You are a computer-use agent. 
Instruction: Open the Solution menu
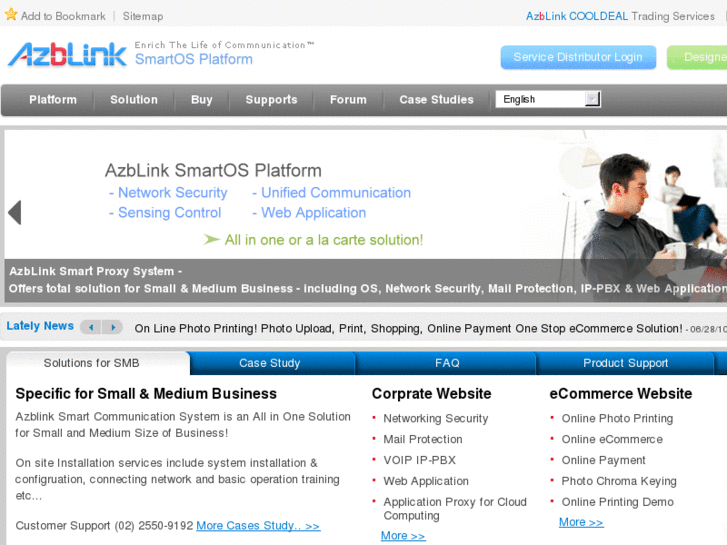(x=134, y=100)
